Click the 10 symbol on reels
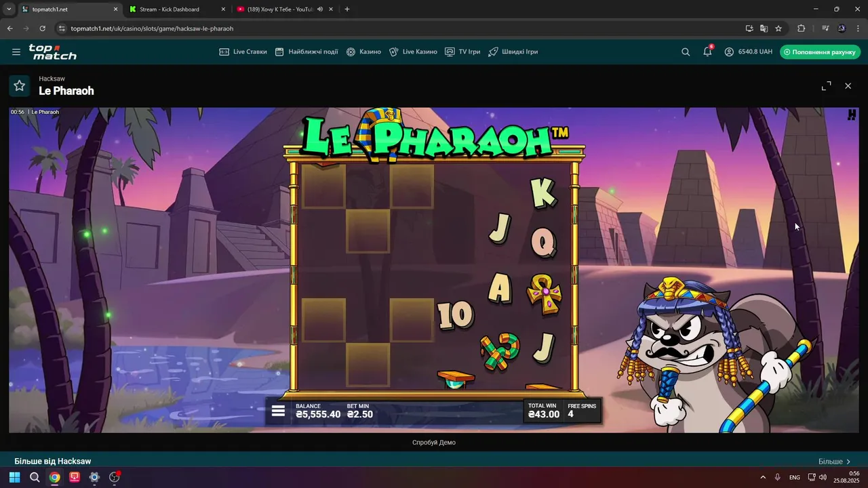 point(455,315)
